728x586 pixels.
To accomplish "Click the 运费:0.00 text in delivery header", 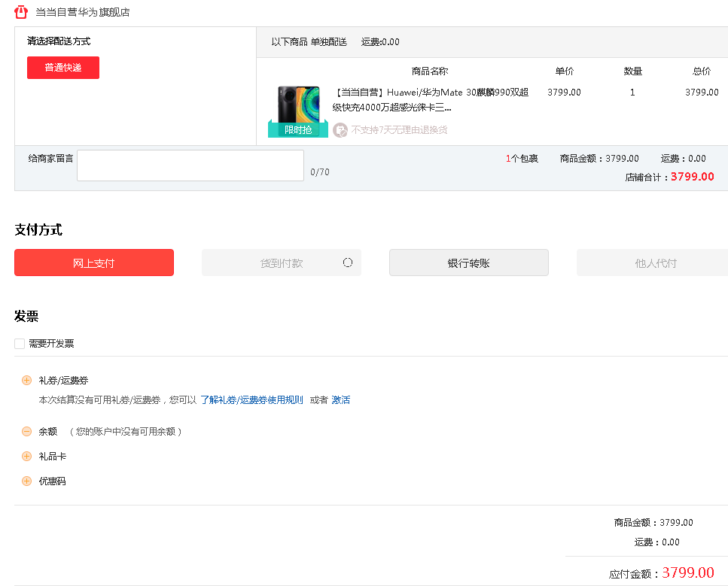I will pos(380,42).
